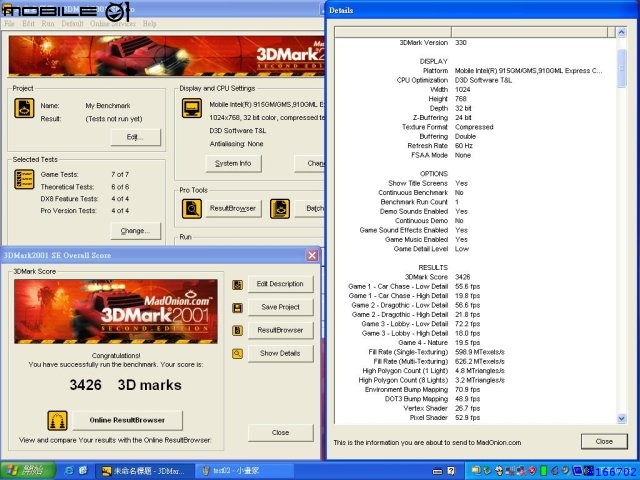Switch to the test02 taskbar button
The image size is (640, 480).
pyautogui.click(x=244, y=471)
